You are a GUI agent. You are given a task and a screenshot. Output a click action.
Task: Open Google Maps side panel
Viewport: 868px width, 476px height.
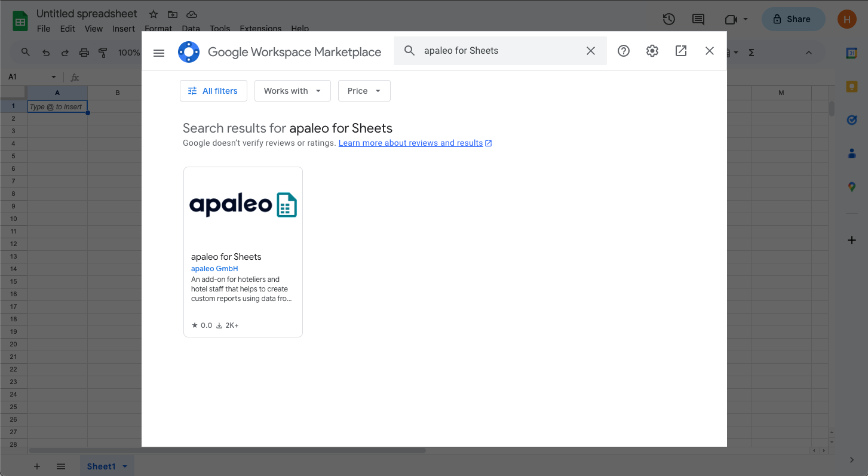852,187
